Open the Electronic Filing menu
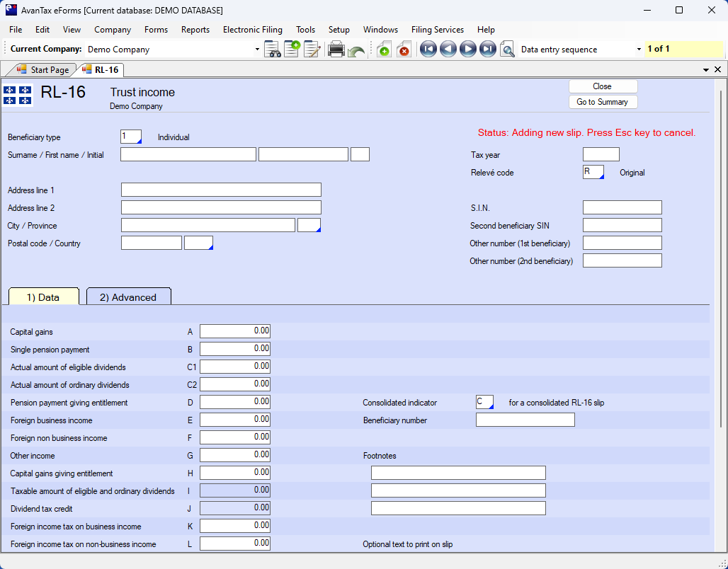 pyautogui.click(x=252, y=30)
